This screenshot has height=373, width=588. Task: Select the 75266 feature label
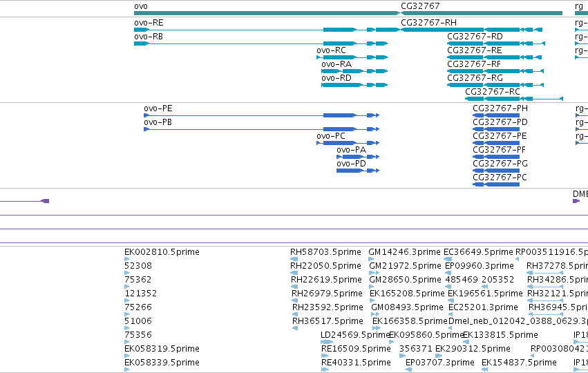[x=138, y=308]
